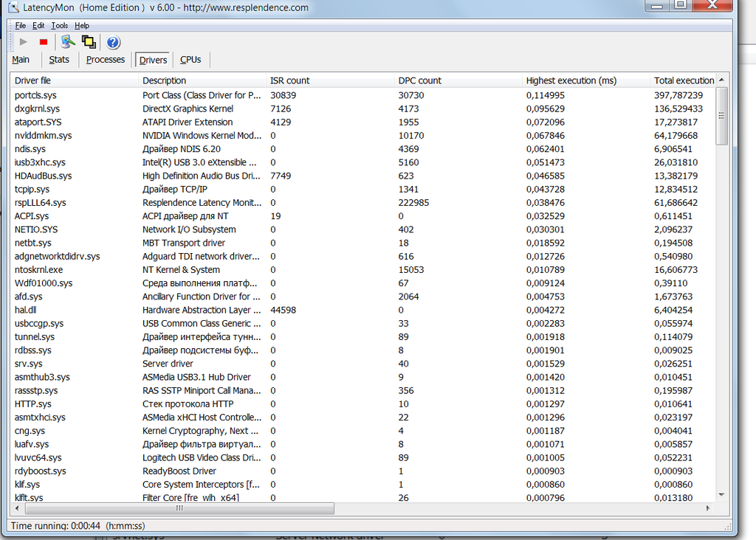The height and width of the screenshot is (540, 756).
Task: Select the tunnel.sys driver row
Action: [363, 337]
